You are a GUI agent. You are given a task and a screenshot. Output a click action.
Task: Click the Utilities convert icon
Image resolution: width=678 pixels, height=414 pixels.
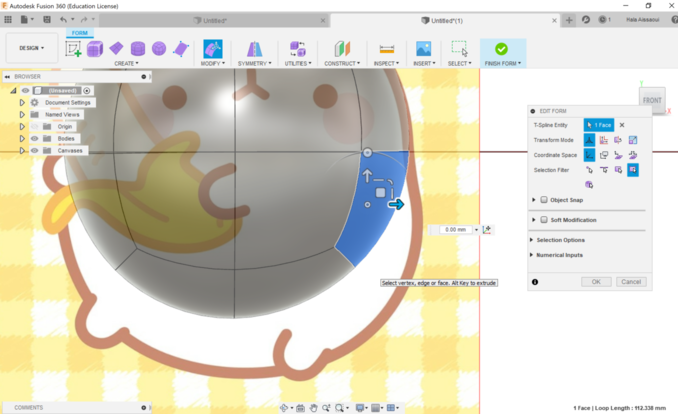point(298,49)
